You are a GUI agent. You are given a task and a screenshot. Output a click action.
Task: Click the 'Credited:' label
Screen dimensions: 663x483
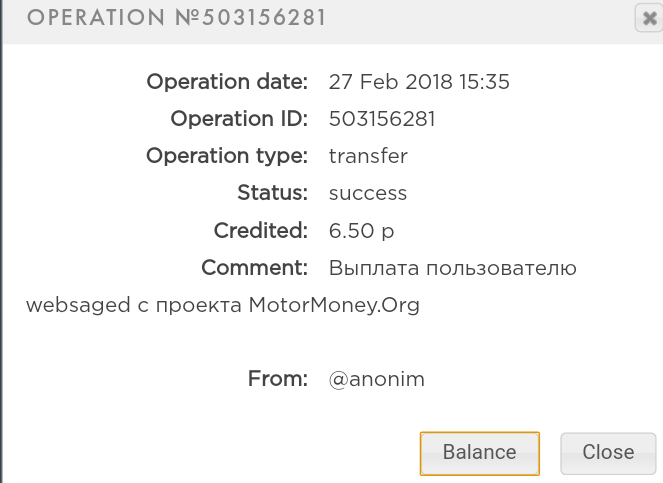pos(260,231)
